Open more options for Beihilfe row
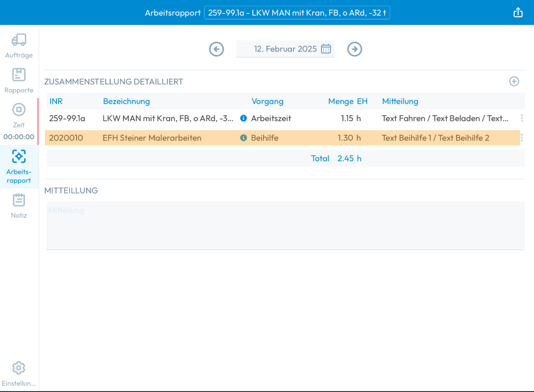534x392 pixels. tap(522, 138)
